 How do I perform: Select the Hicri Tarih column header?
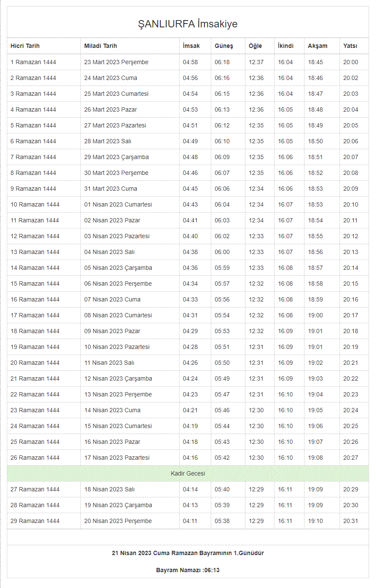pos(25,46)
